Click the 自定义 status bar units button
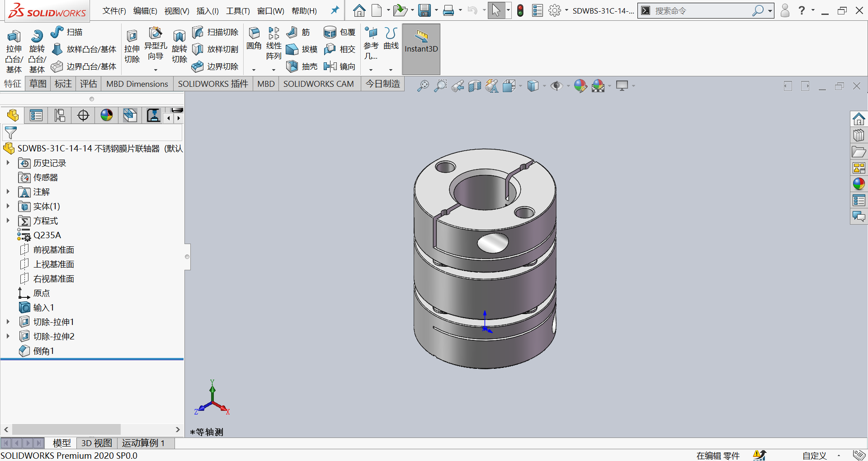This screenshot has height=461, width=868. (x=814, y=456)
